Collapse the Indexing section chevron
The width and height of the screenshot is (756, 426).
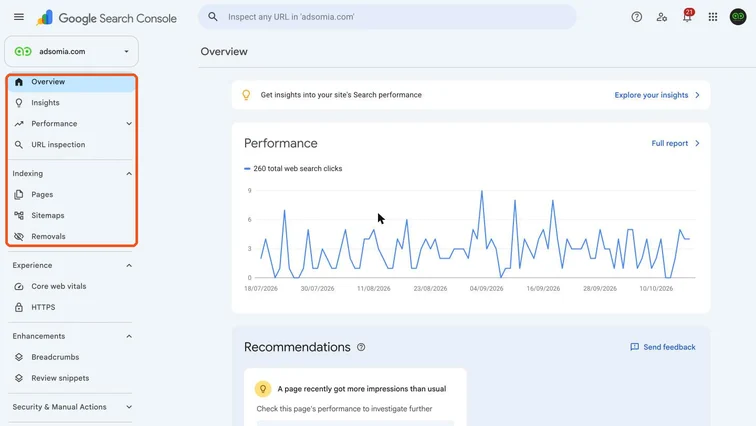pos(129,173)
